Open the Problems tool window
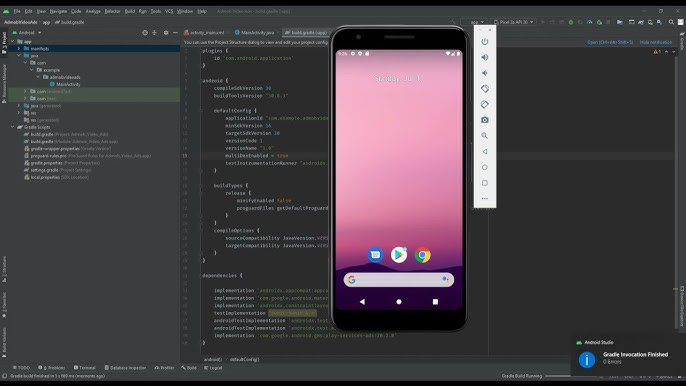This screenshot has height=386, width=686. coord(52,368)
